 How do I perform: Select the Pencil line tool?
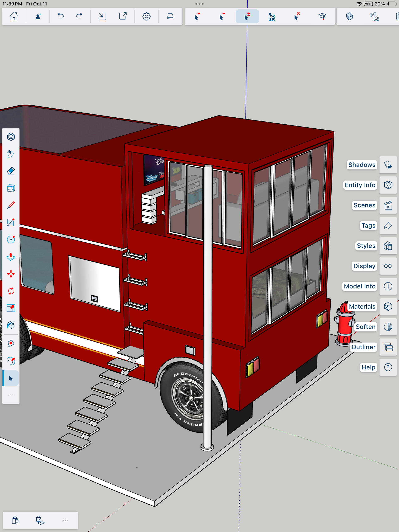pyautogui.click(x=11, y=205)
